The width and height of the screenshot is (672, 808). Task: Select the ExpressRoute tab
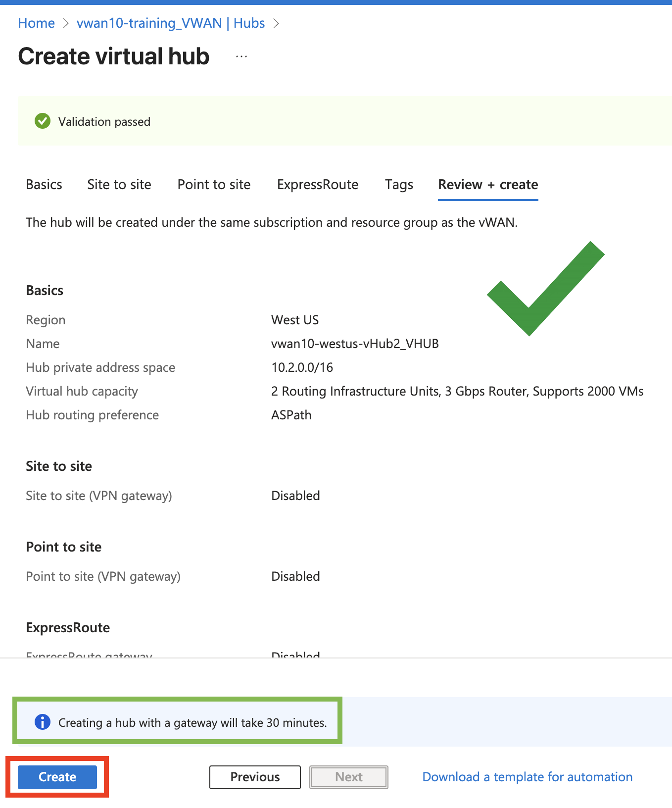pyautogui.click(x=318, y=185)
